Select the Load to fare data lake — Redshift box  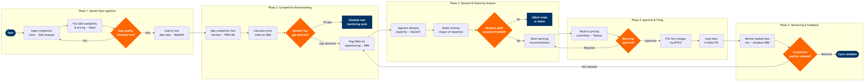point(172,33)
